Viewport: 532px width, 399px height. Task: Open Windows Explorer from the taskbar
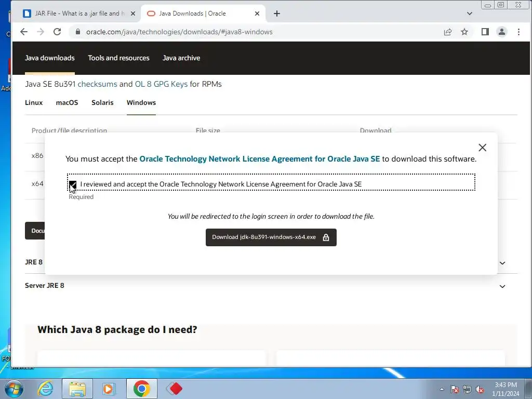(77, 389)
